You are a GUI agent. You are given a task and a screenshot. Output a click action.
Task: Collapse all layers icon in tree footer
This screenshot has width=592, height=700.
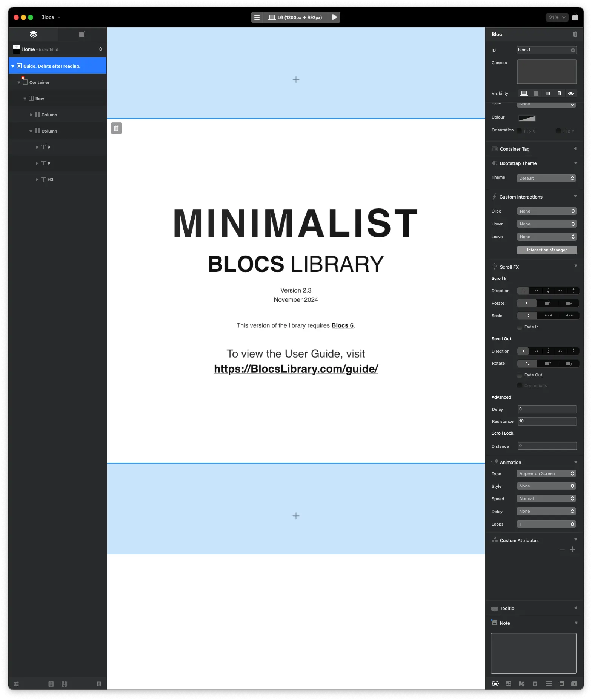click(64, 684)
